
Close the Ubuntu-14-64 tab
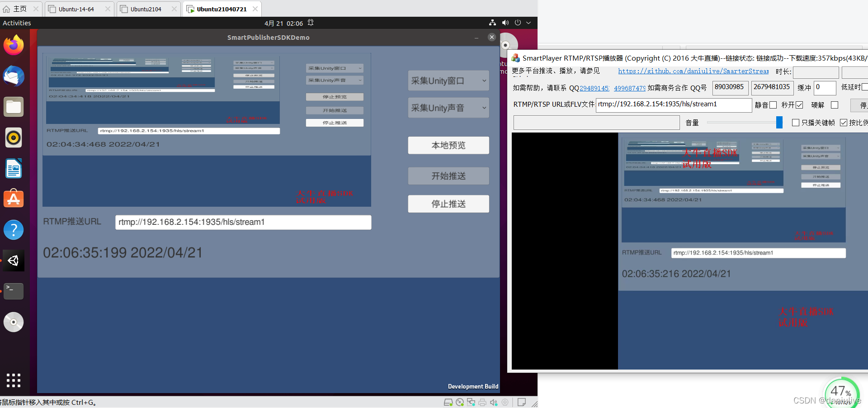click(x=108, y=9)
